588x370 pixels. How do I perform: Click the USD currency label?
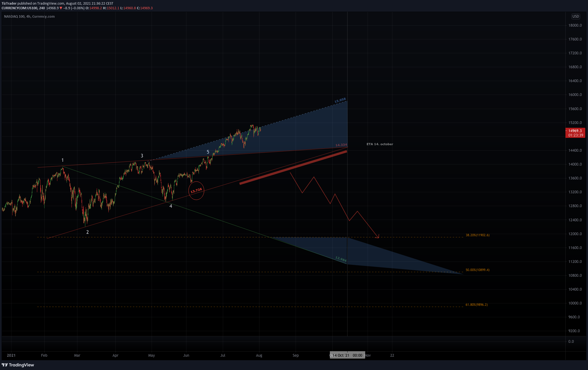coord(576,16)
